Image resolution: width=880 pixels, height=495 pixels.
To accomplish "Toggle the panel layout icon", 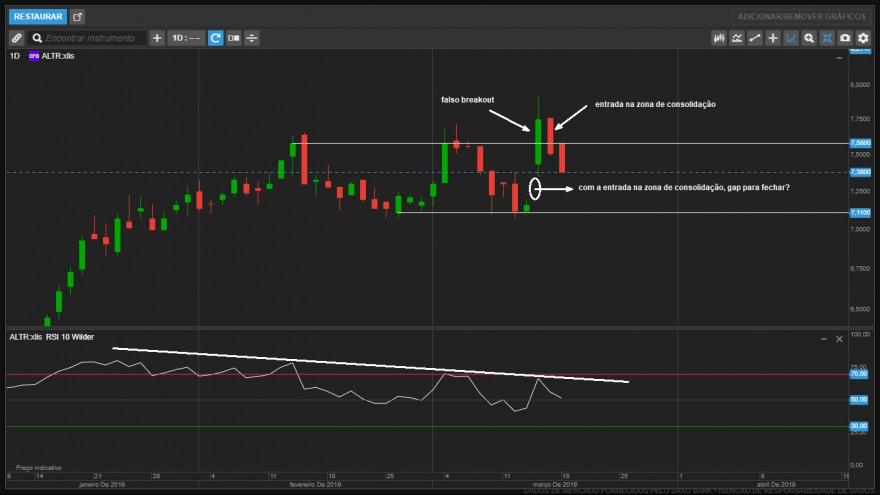I will click(233, 38).
